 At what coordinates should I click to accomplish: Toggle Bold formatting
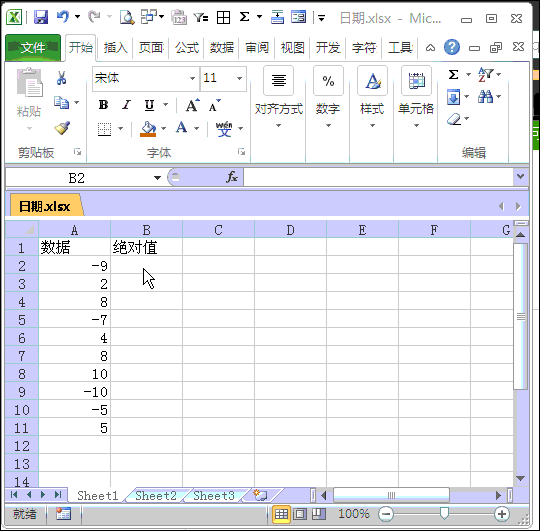(103, 105)
